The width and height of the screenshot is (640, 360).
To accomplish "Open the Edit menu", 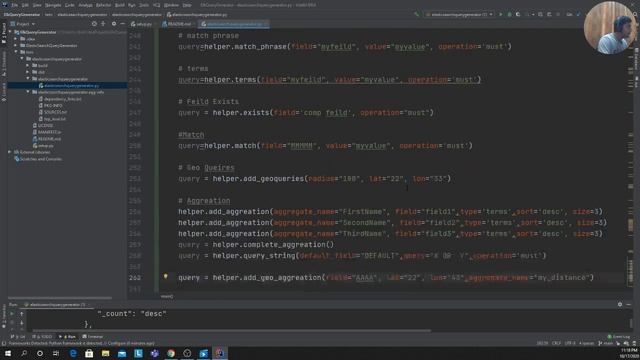I will pos(25,5).
